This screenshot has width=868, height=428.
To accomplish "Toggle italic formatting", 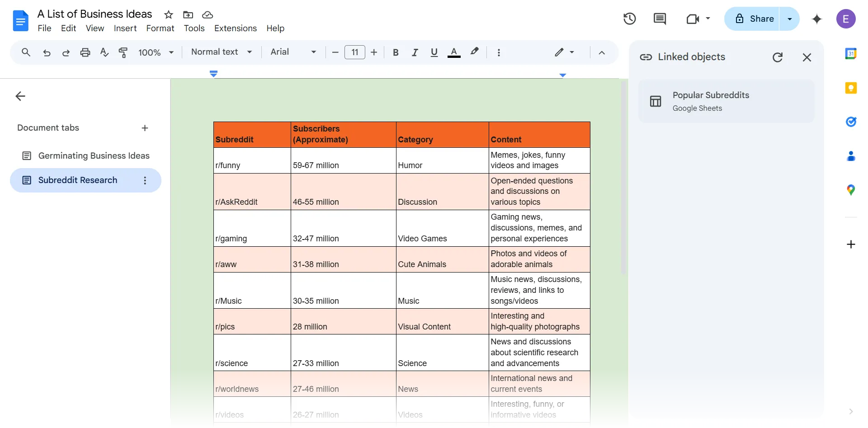I will point(415,52).
